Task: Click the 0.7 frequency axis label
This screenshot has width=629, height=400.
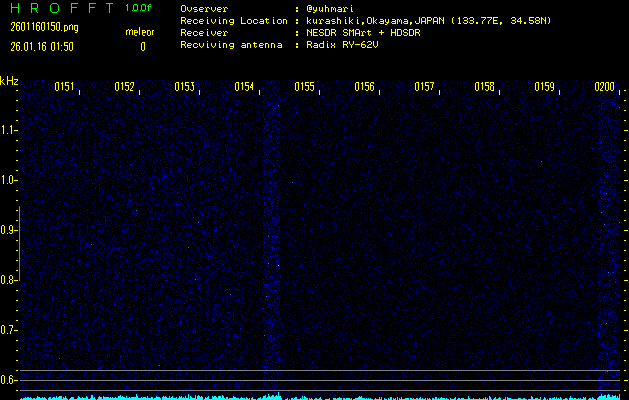Action: 9,330
